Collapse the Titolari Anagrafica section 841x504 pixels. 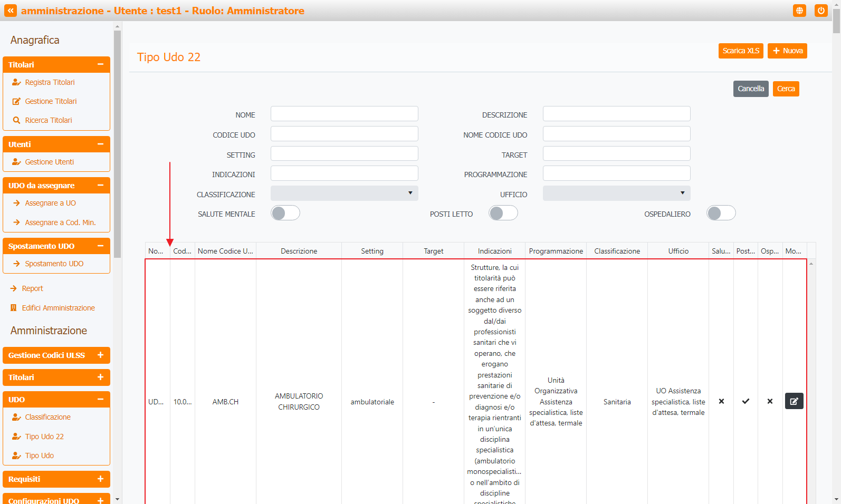(x=100, y=64)
